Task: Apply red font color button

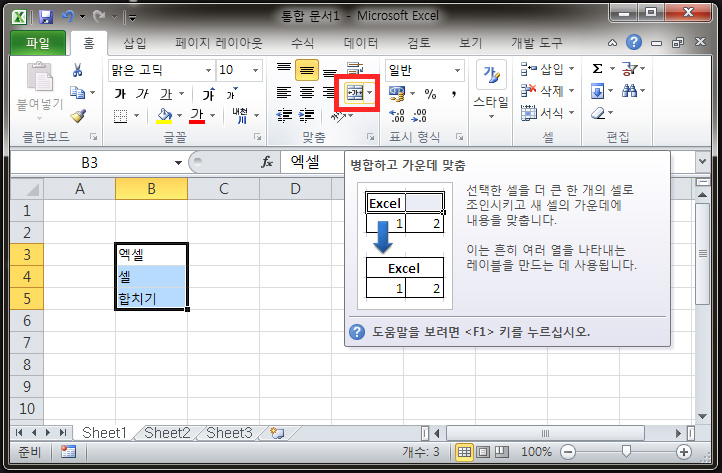Action: [x=197, y=116]
